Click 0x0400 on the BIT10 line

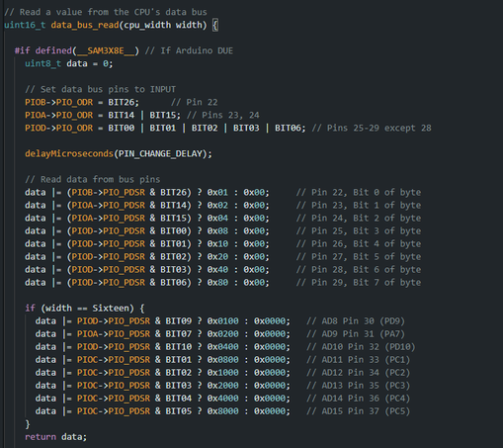pos(222,347)
